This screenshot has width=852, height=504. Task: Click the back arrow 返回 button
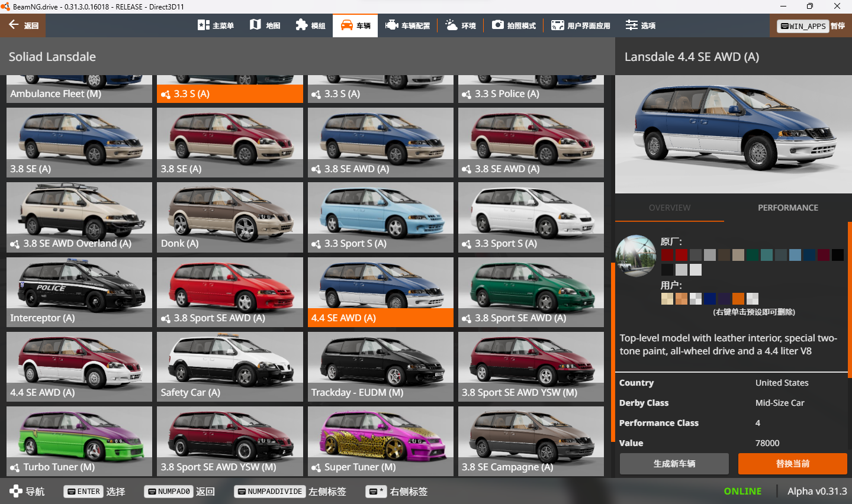[23, 25]
